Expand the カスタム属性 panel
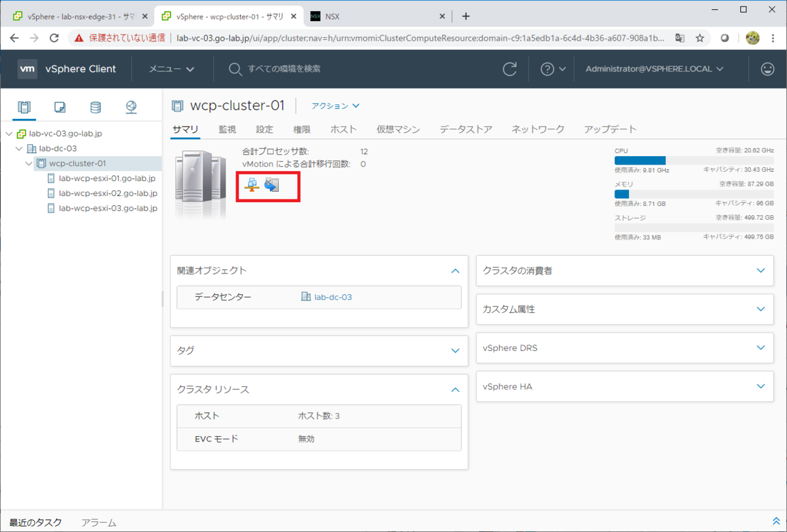The image size is (787, 532). tap(761, 309)
